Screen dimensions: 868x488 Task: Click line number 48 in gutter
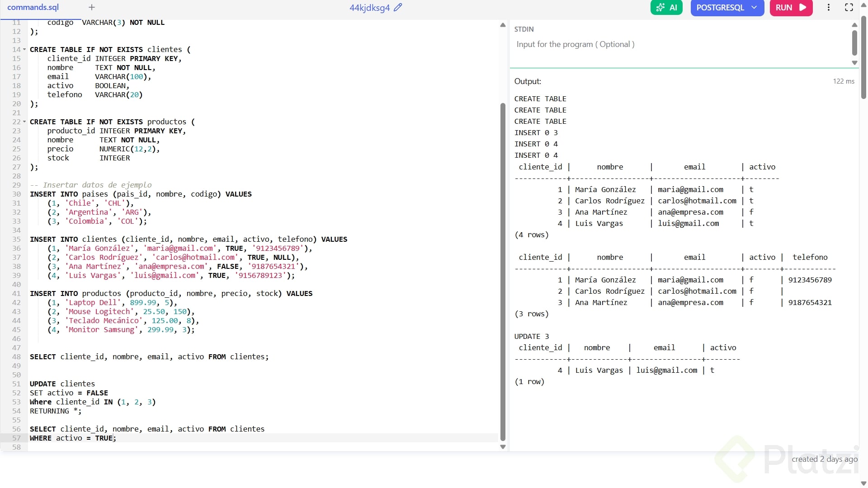click(16, 357)
